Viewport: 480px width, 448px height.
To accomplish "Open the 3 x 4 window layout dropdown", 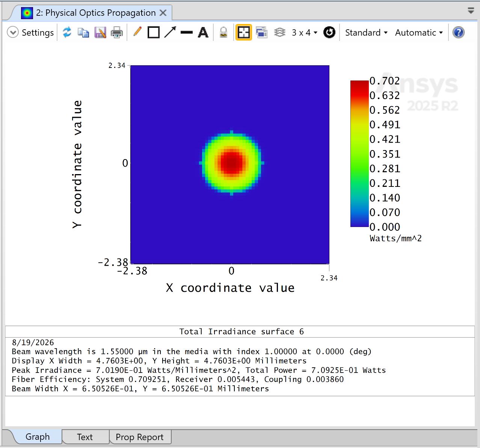I will point(305,33).
